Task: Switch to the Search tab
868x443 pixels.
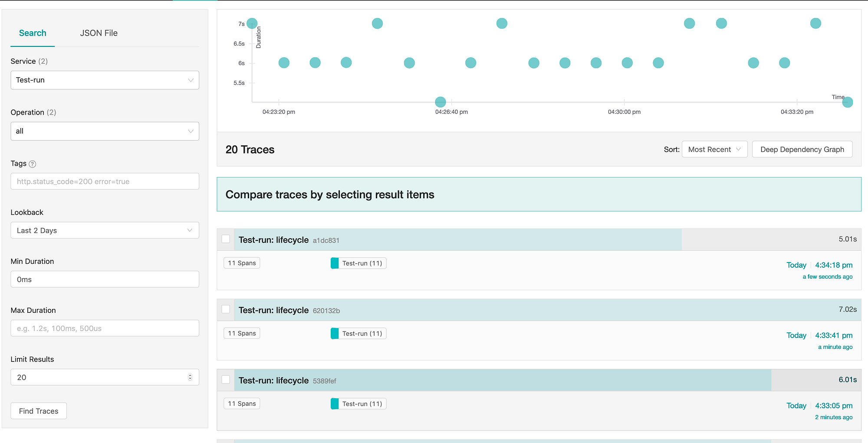Action: 32,33
